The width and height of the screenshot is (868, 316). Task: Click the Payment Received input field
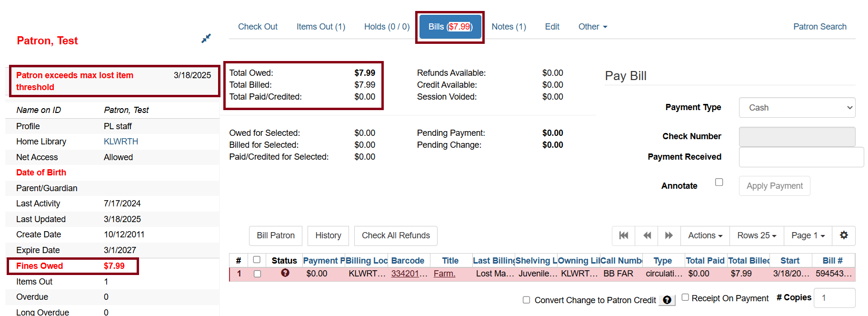pos(801,157)
